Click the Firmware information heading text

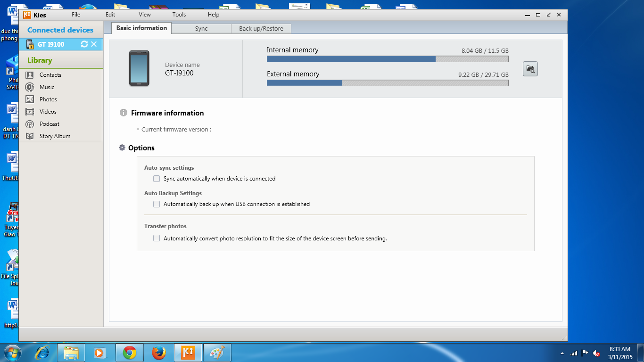(x=167, y=113)
